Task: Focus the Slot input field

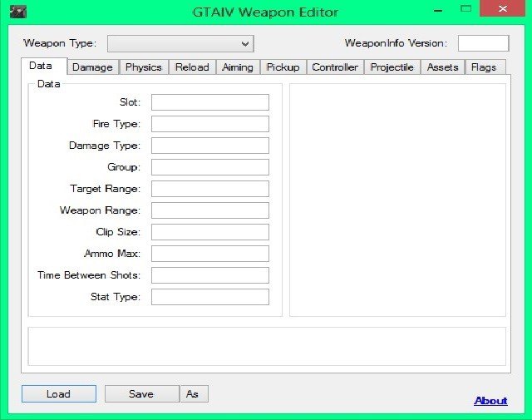Action: pos(210,102)
